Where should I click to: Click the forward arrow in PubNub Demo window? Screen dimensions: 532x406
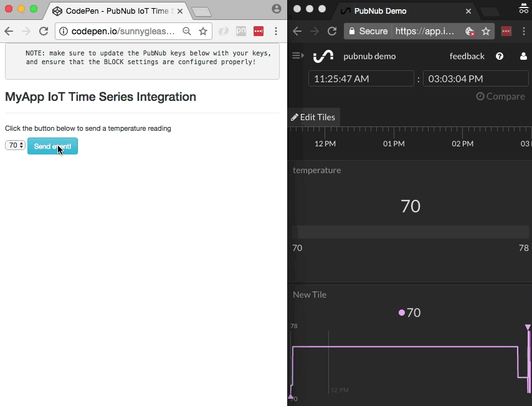(315, 31)
